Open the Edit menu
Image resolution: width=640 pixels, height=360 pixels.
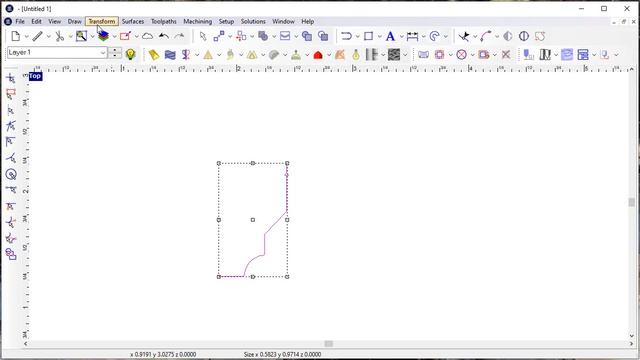[36, 21]
